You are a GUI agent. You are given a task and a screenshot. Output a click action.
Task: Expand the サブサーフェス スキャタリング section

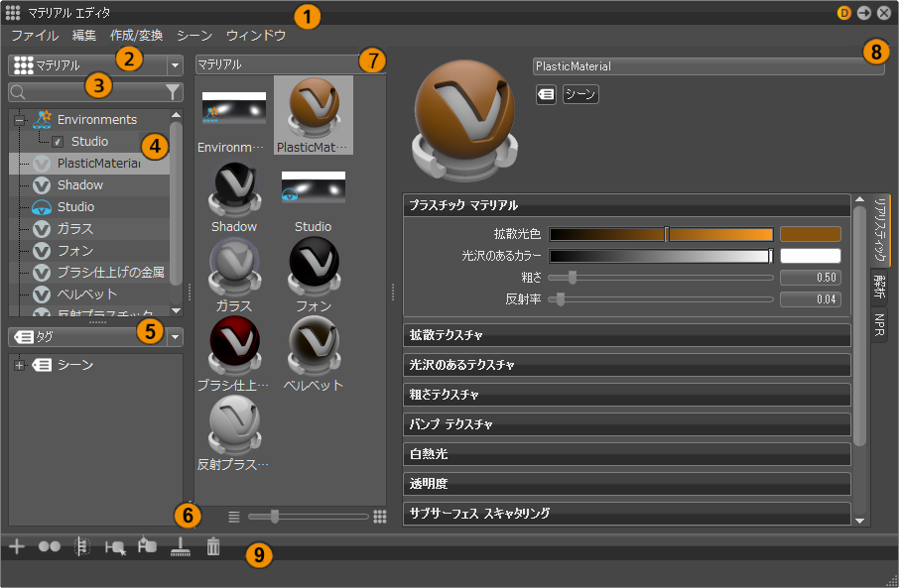point(626,514)
